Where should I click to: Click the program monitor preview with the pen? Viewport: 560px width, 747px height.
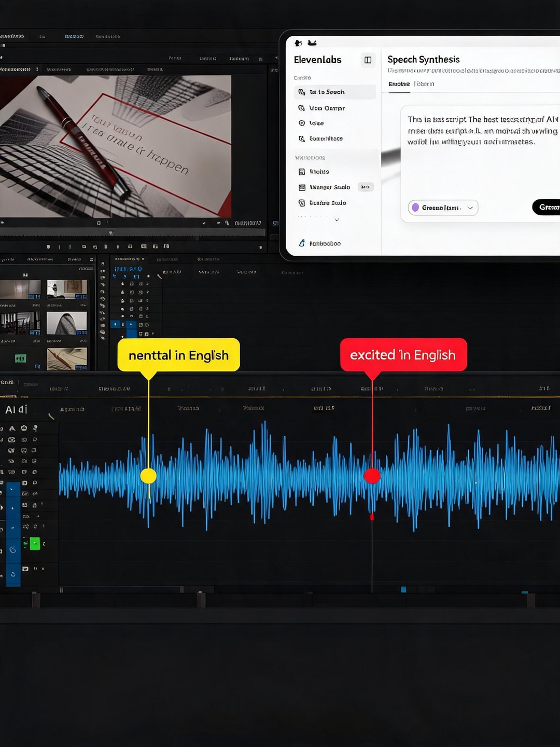tap(116, 146)
